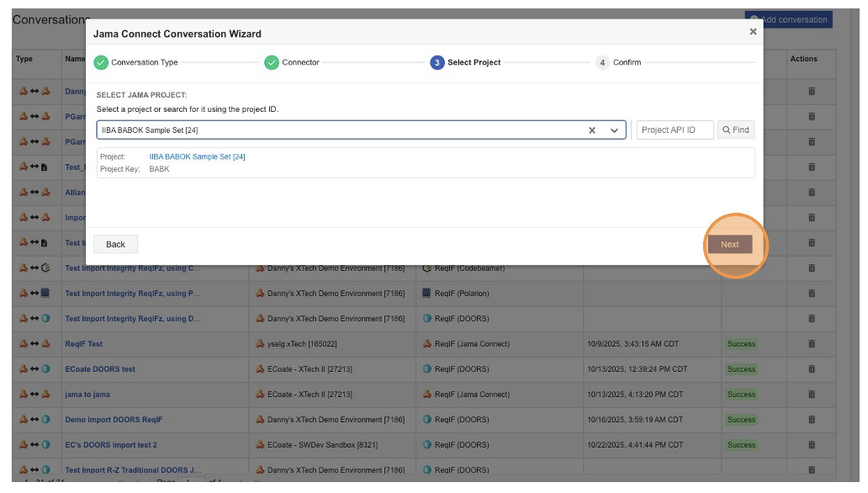Click the Type column header
The image size is (868, 493).
[x=24, y=59]
